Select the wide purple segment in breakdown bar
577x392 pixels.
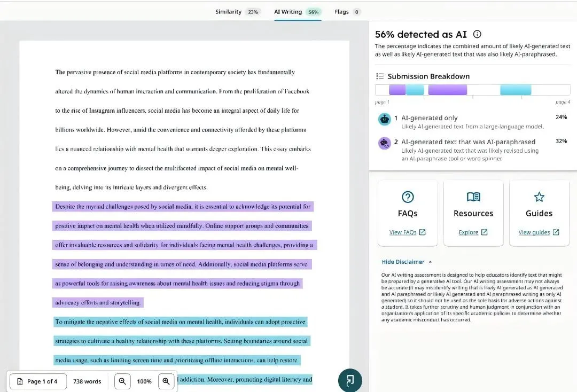coord(448,90)
